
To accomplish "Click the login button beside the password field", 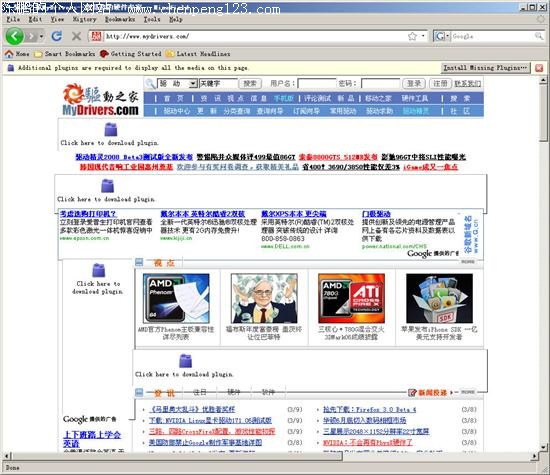I will (414, 83).
